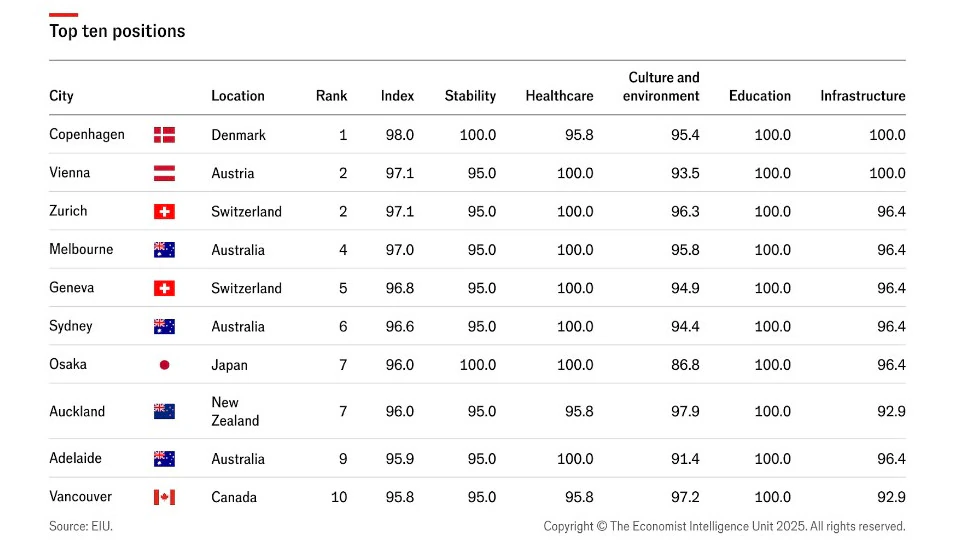Click the Economist Intelligence Unit copyright text
974x548 pixels.
click(x=724, y=526)
